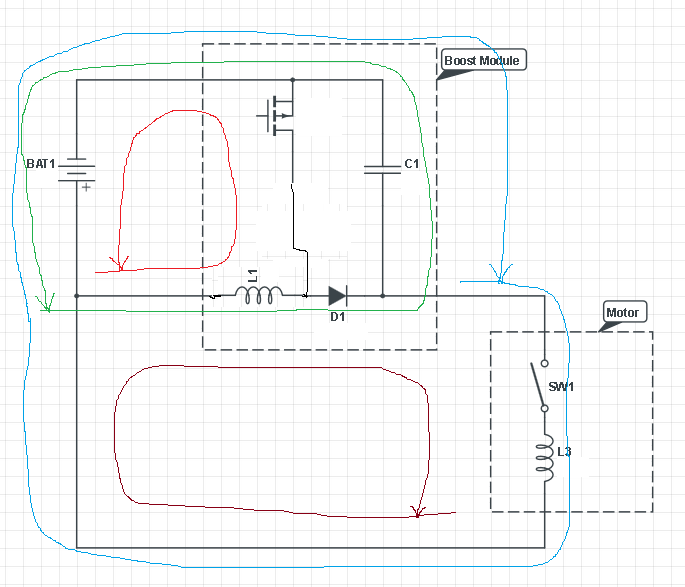The image size is (685, 587).
Task: Click the L1 text label
Action: pyautogui.click(x=253, y=276)
